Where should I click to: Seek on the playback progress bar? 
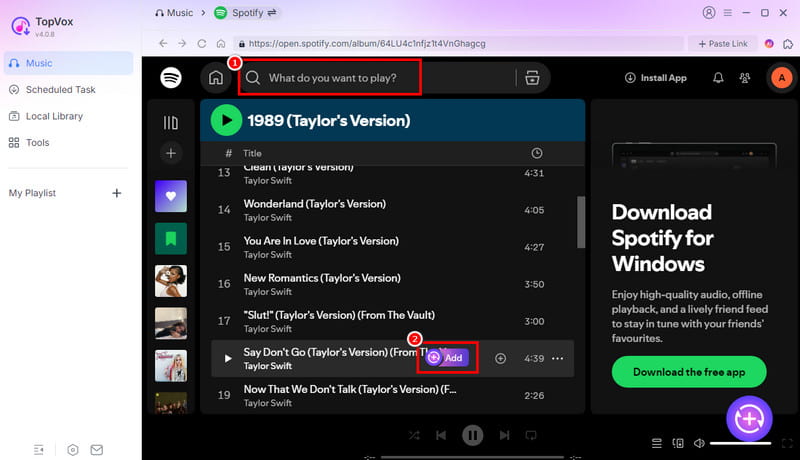pyautogui.click(x=472, y=457)
